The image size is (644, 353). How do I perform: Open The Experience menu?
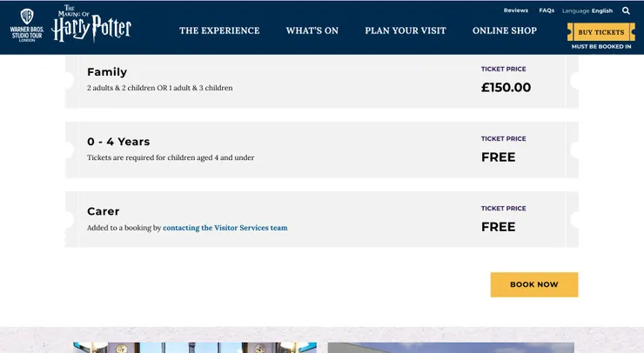(219, 30)
